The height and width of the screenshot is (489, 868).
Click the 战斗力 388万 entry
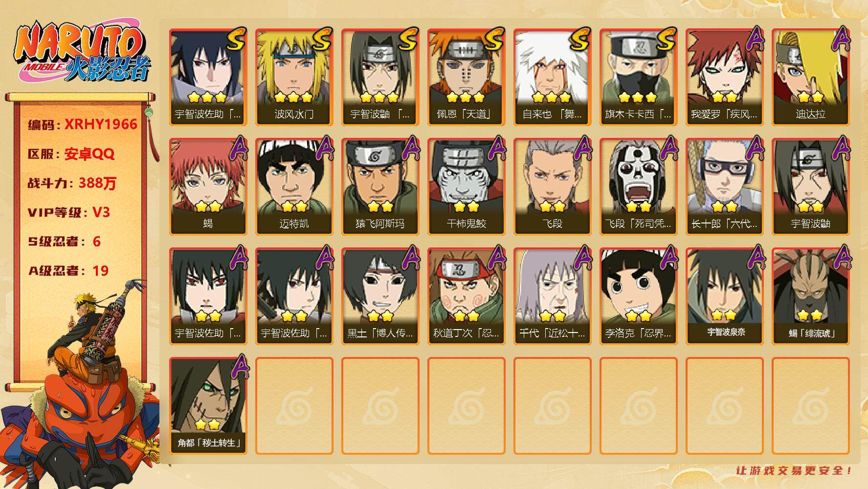coord(72,183)
